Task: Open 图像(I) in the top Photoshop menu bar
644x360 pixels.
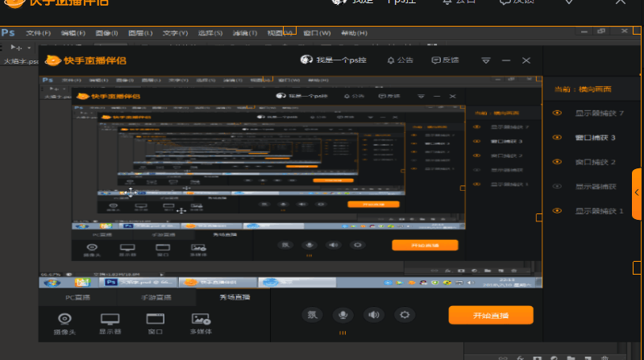Action: 106,33
